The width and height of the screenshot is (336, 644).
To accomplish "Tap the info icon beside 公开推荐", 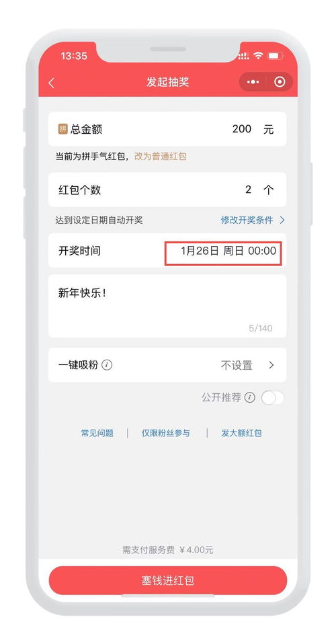I will click(250, 397).
